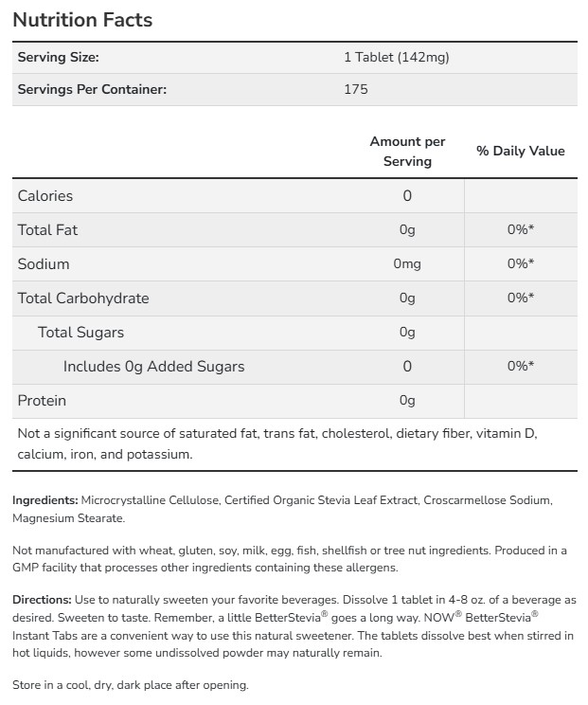Select the Total Carbohydrate row label
Image resolution: width=588 pixels, height=705 pixels.
[x=83, y=298]
